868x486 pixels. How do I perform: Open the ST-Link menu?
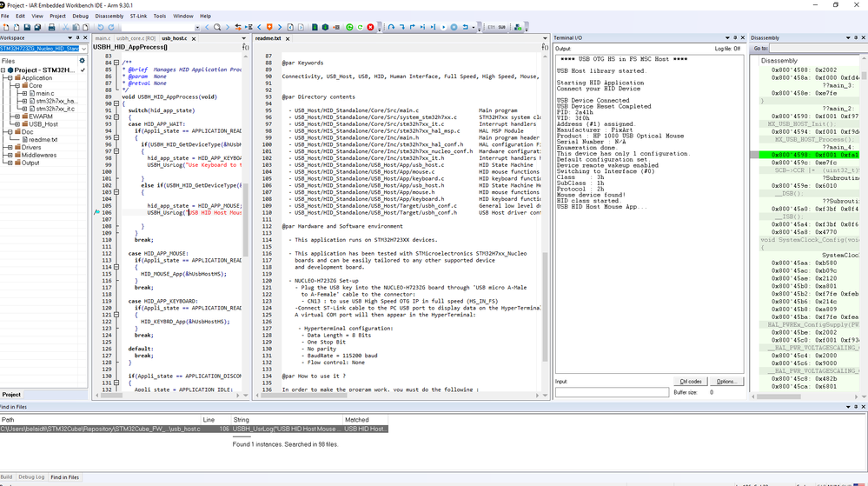pos(138,16)
